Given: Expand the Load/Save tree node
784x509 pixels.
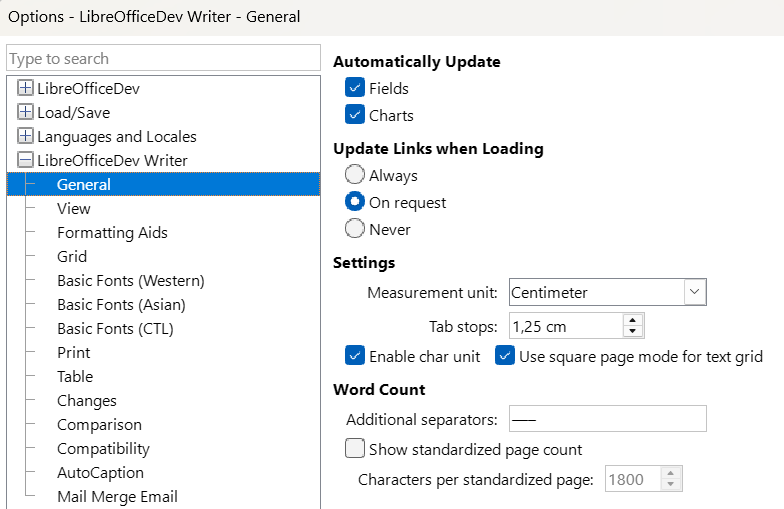Looking at the screenshot, I should coord(25,112).
